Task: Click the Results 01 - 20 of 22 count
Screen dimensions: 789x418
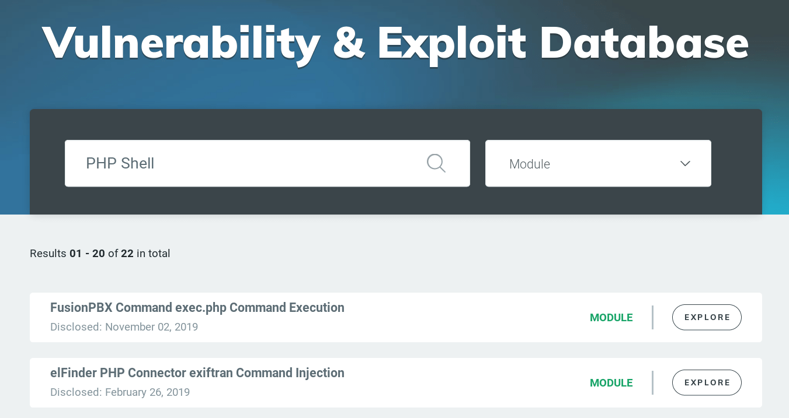Action: (100, 254)
